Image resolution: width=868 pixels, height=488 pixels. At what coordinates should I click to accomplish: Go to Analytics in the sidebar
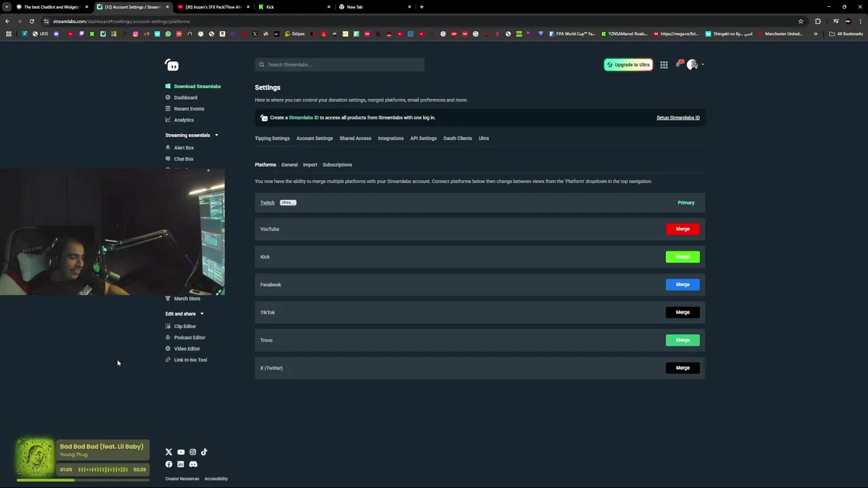pos(184,120)
